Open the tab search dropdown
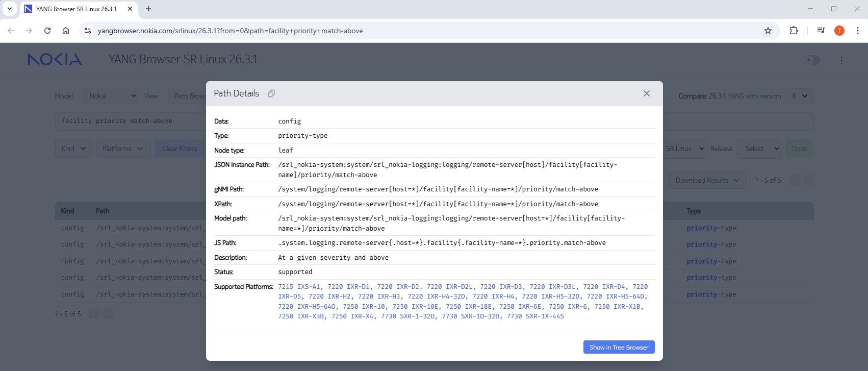The image size is (868, 371). tap(9, 9)
